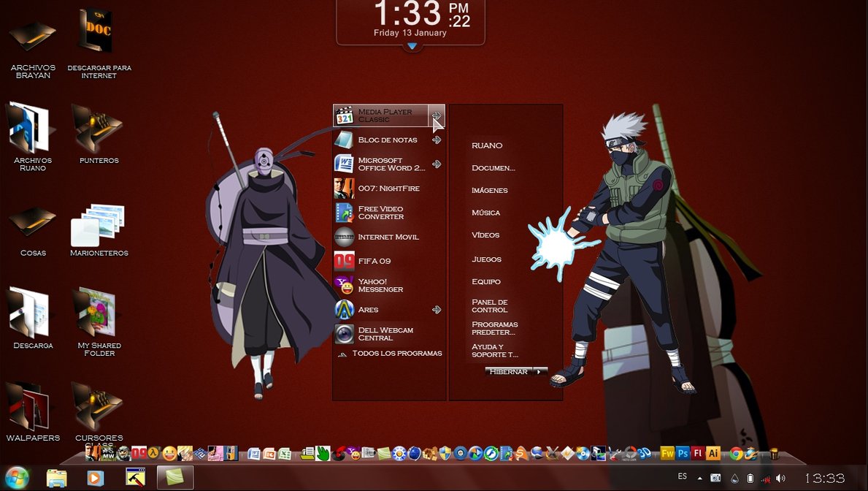
Task: Open Google Chrome from the dock
Action: [x=736, y=454]
